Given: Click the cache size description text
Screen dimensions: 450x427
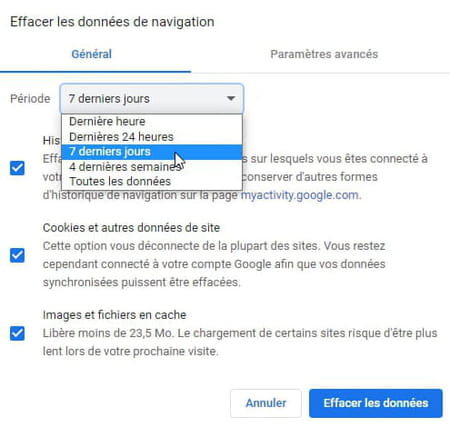Looking at the screenshot, I should tap(240, 342).
